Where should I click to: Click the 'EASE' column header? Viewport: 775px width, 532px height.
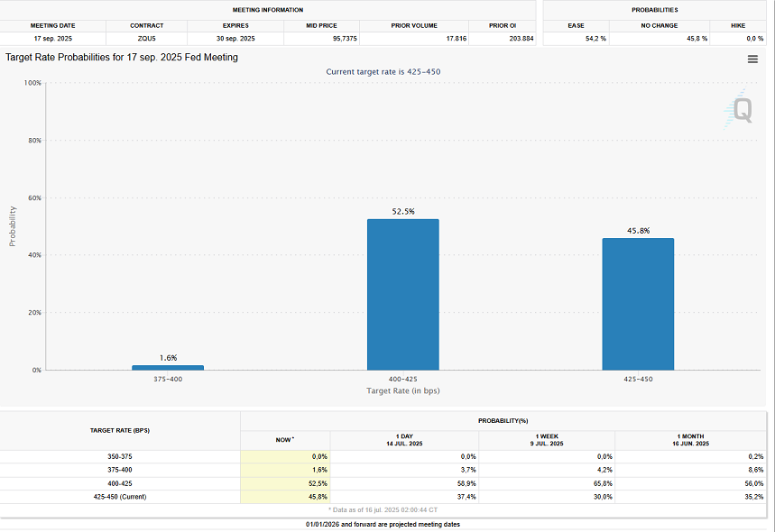[576, 25]
